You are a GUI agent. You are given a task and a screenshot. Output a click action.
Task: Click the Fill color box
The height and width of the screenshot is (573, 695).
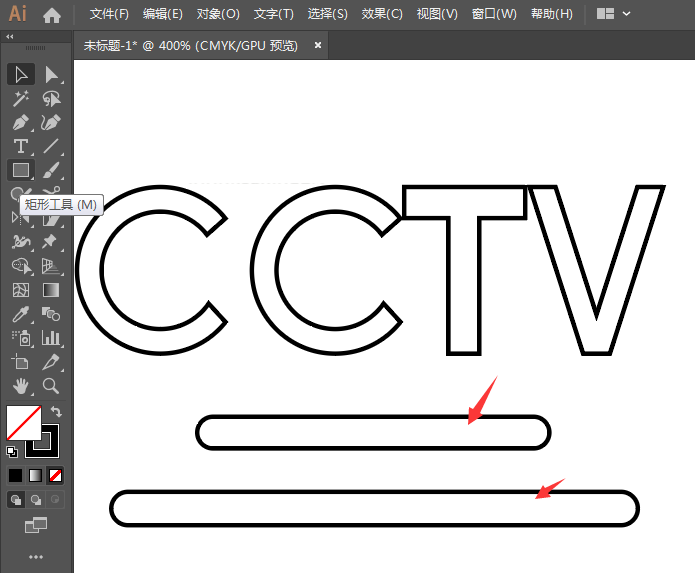point(24,423)
